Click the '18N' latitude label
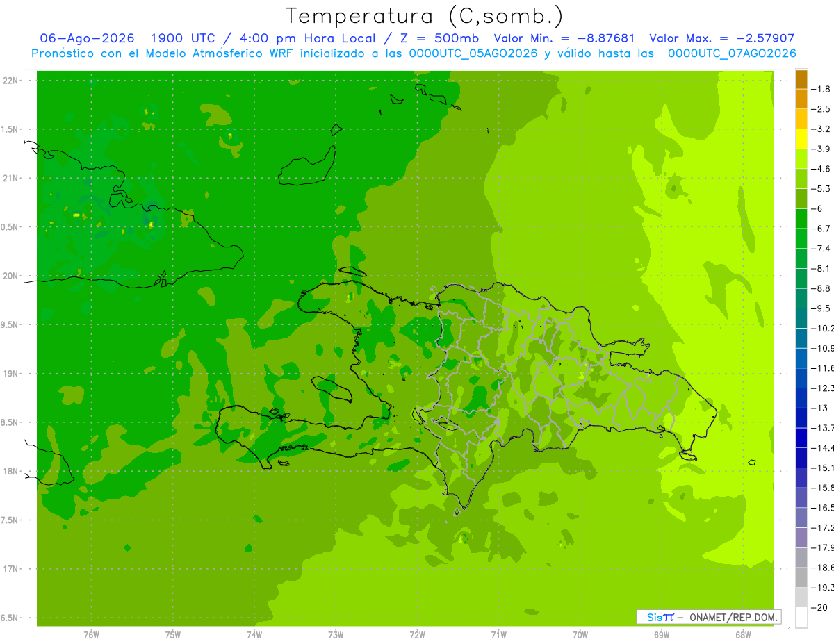 tap(11, 471)
